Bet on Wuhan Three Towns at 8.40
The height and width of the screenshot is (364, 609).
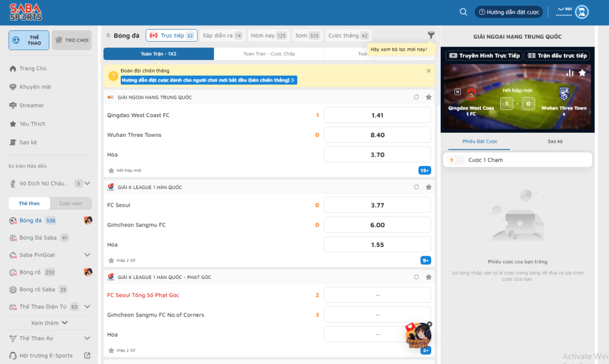(377, 135)
